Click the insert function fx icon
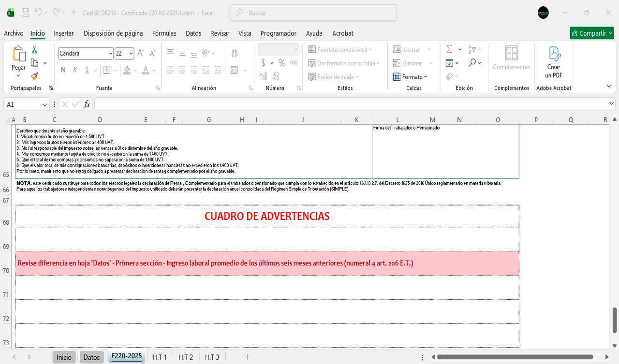619x364 pixels. [87, 104]
